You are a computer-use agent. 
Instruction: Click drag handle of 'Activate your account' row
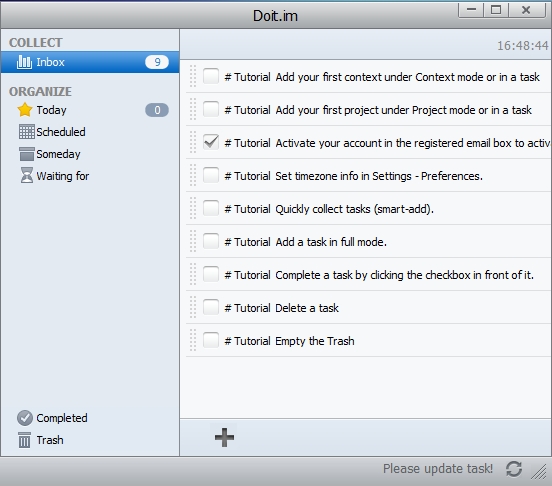point(193,143)
